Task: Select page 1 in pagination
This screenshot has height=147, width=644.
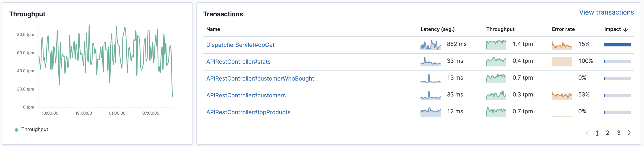Action: (597, 133)
